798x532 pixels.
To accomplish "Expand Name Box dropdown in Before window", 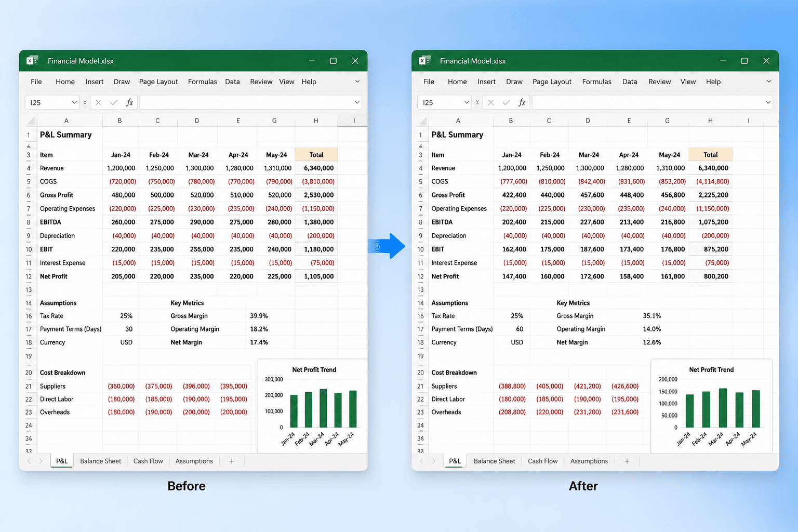I will pos(74,102).
